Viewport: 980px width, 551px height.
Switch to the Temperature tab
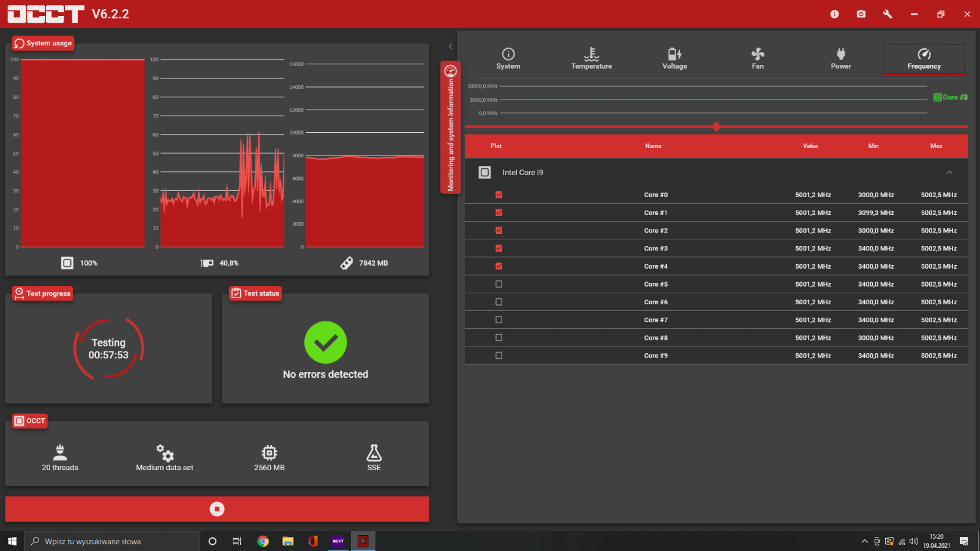coord(592,59)
